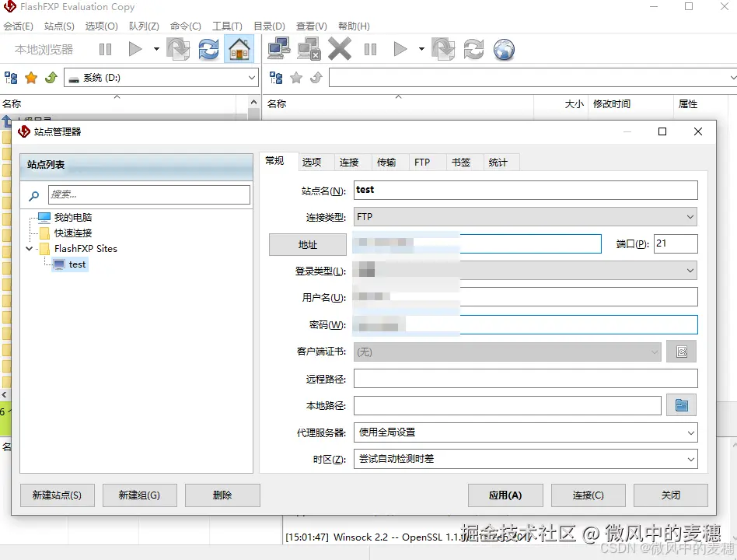Open 命令(C) menu
This screenshot has height=560, width=737.
[186, 26]
